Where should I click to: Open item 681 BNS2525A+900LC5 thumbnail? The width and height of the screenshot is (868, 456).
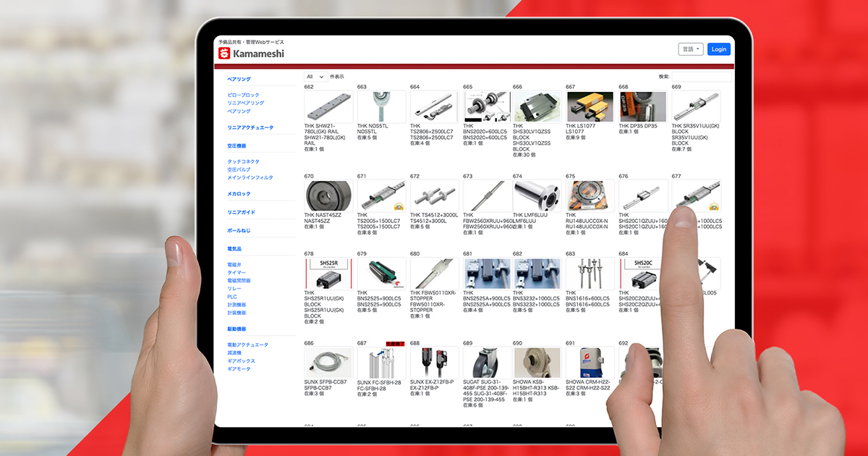(487, 274)
